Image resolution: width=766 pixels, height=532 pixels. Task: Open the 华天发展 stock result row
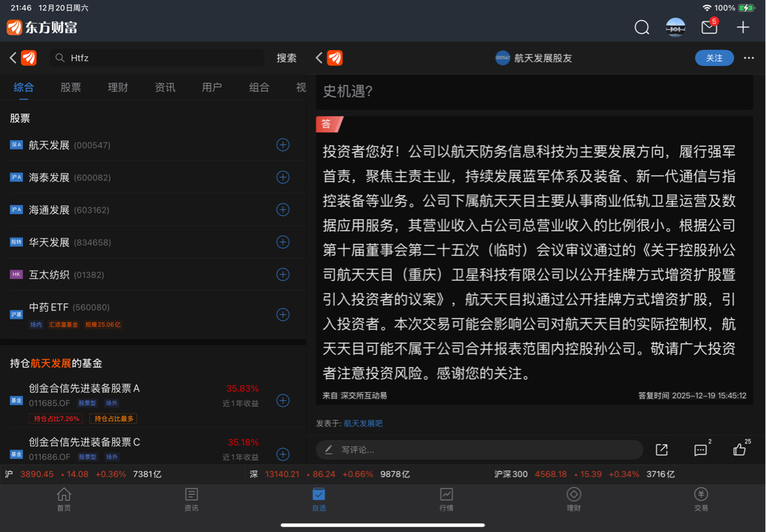(153, 242)
